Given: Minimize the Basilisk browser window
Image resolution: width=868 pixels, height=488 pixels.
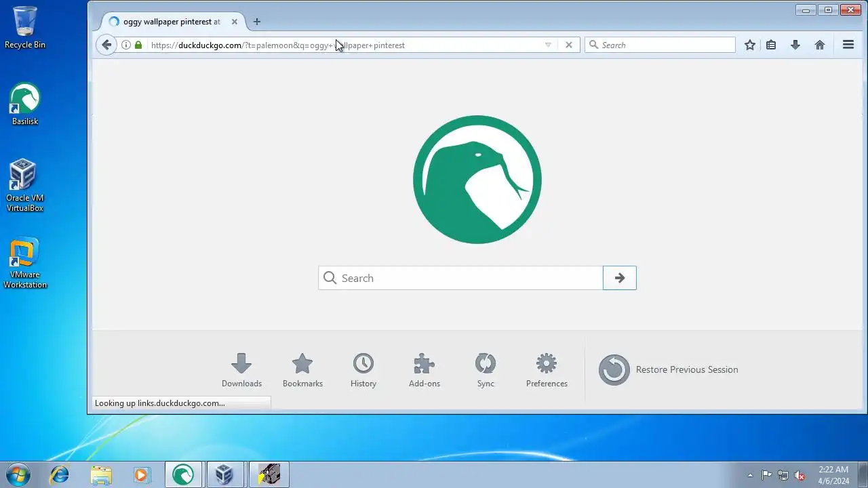Looking at the screenshot, I should pos(806,9).
